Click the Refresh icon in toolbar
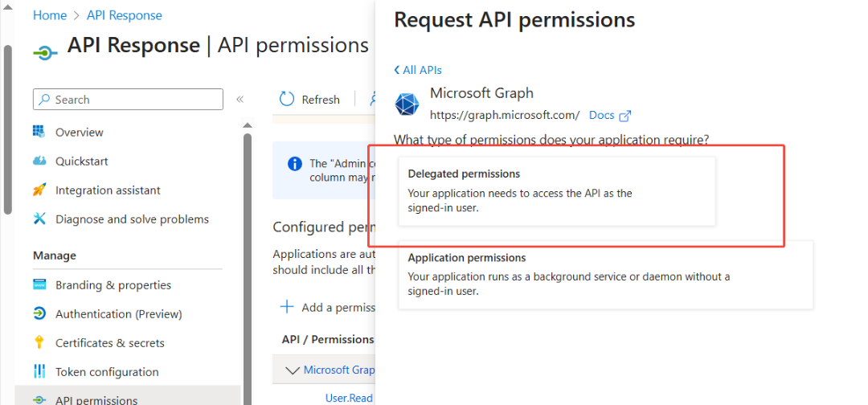 [x=287, y=100]
